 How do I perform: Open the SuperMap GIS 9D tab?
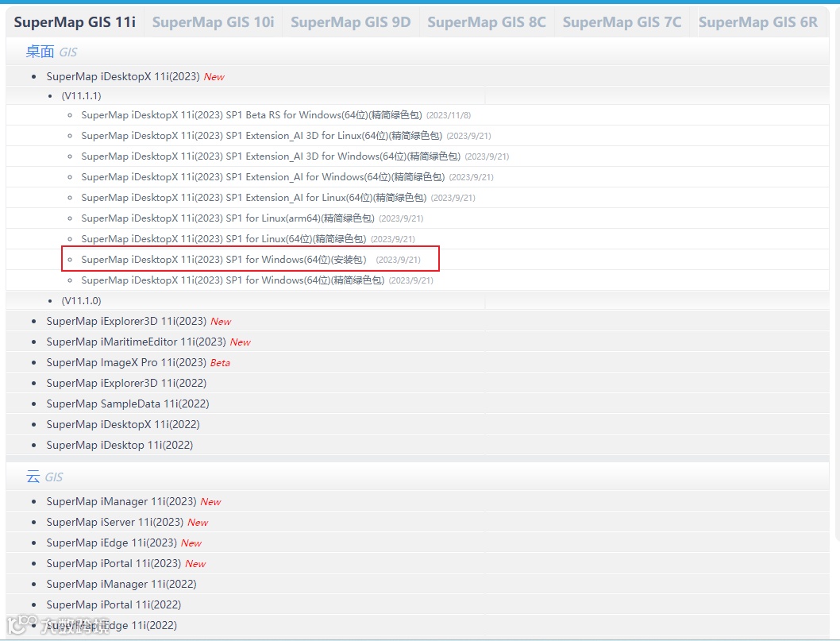tap(350, 22)
